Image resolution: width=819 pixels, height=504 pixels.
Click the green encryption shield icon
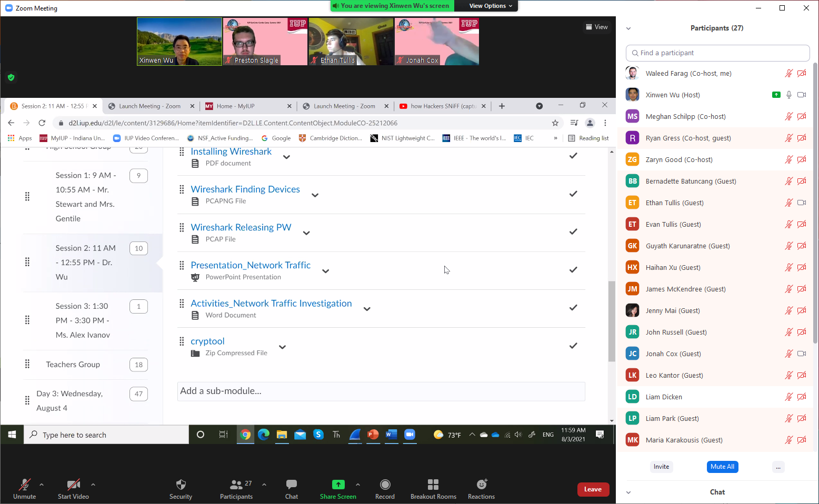pos(11,77)
